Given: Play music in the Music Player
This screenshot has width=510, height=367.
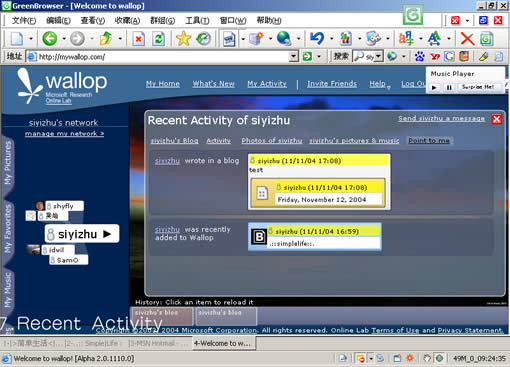Looking at the screenshot, I should coord(434,87).
